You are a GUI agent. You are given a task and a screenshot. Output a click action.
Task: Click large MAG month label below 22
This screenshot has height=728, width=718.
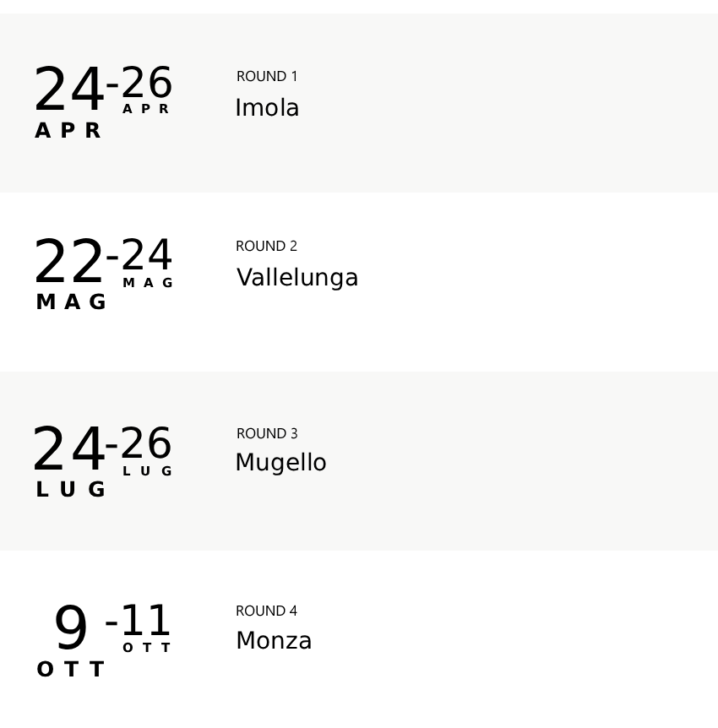pyautogui.click(x=72, y=302)
